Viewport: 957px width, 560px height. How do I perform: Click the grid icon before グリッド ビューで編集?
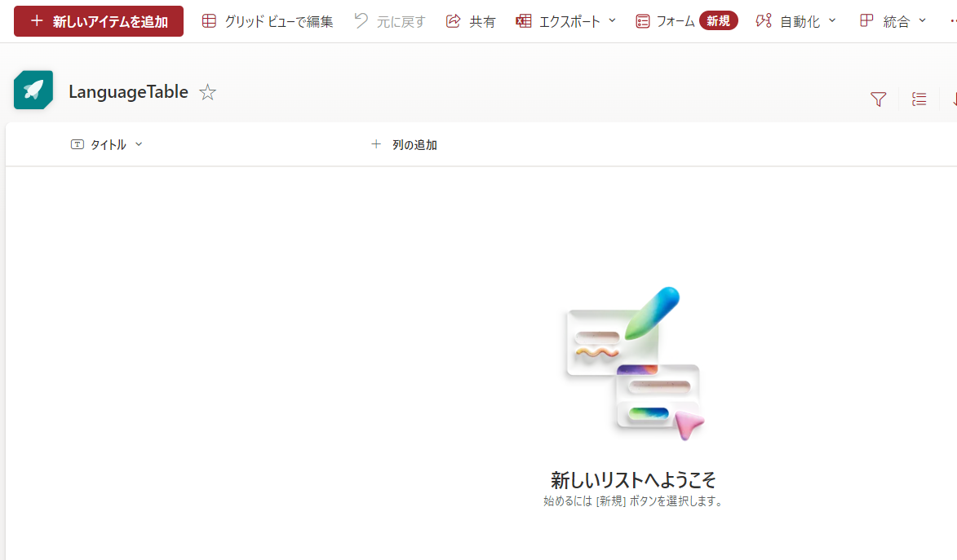point(209,20)
